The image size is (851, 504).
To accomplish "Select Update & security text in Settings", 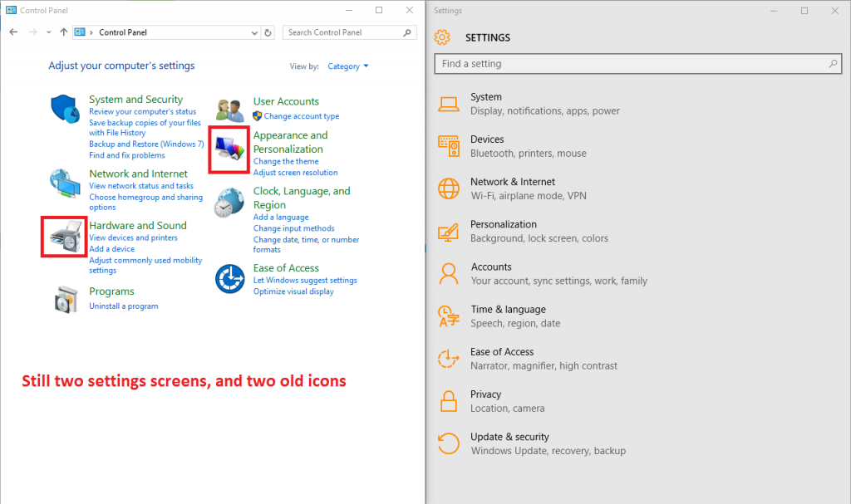I will (x=509, y=437).
